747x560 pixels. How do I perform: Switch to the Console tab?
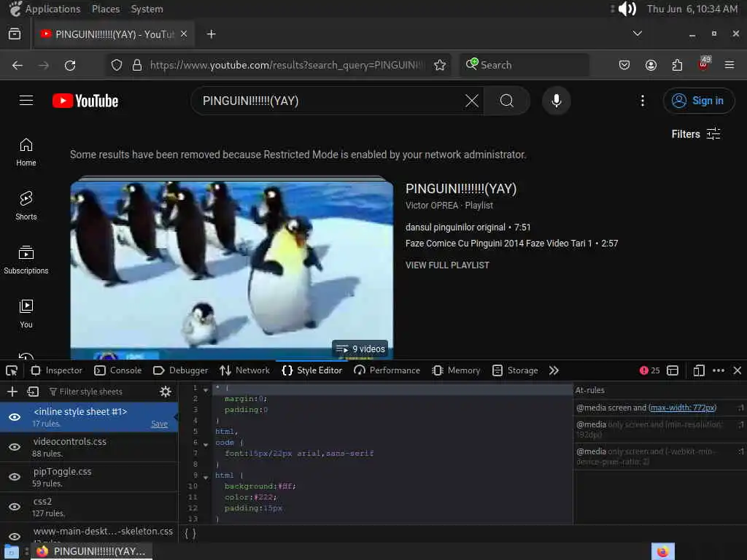pos(118,370)
